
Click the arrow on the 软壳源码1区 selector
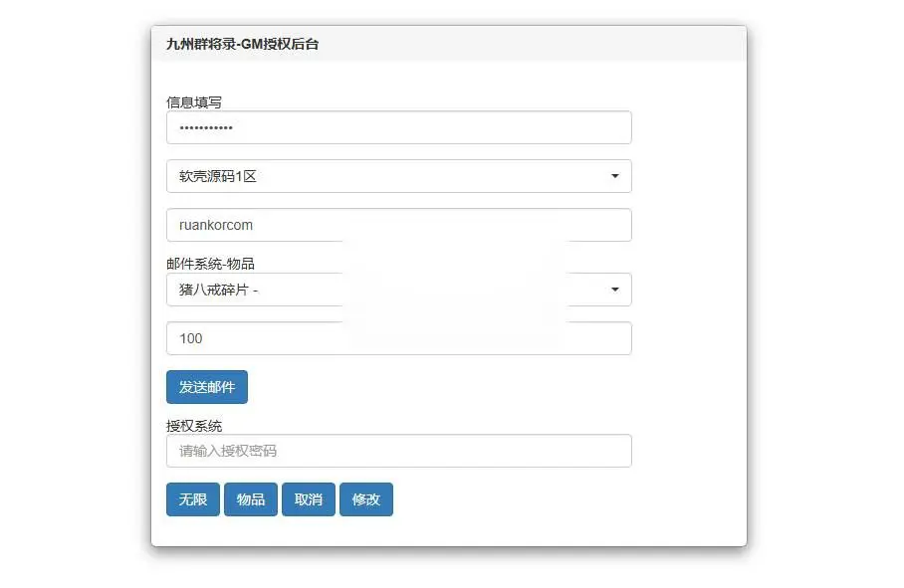[x=615, y=176]
